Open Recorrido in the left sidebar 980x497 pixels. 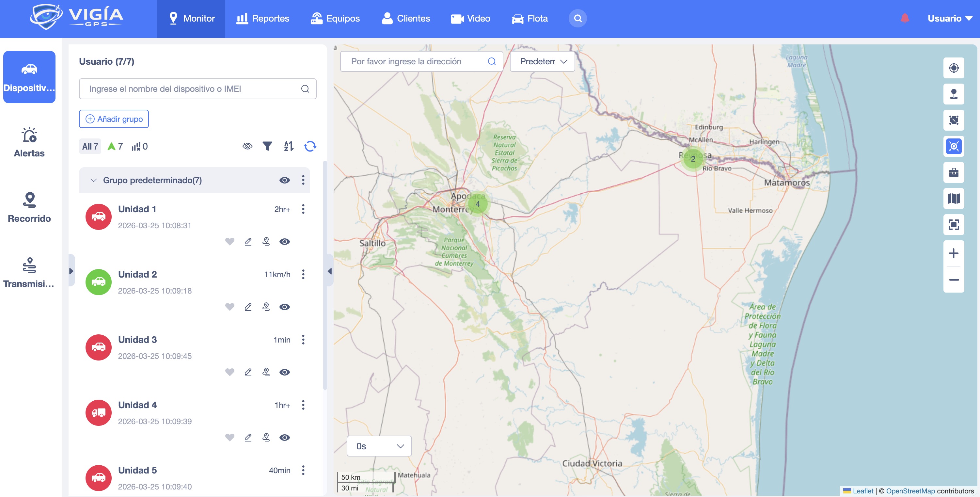pos(29,207)
